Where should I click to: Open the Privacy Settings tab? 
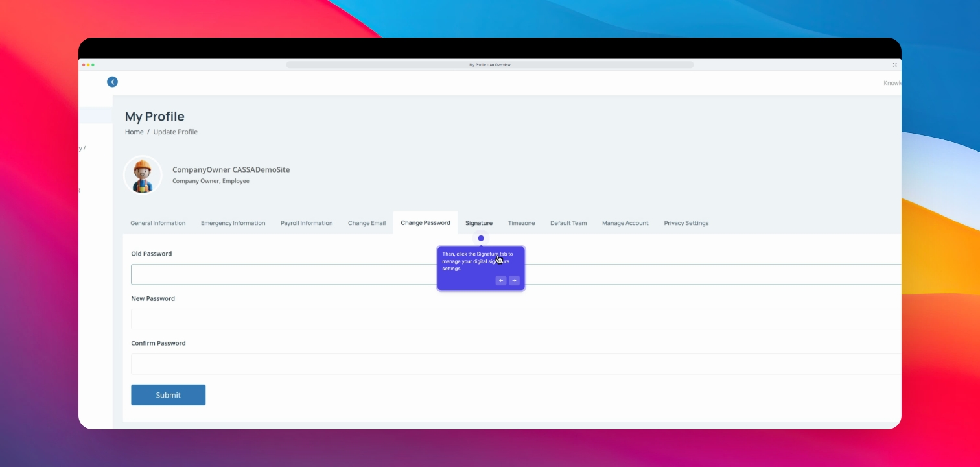pos(686,223)
